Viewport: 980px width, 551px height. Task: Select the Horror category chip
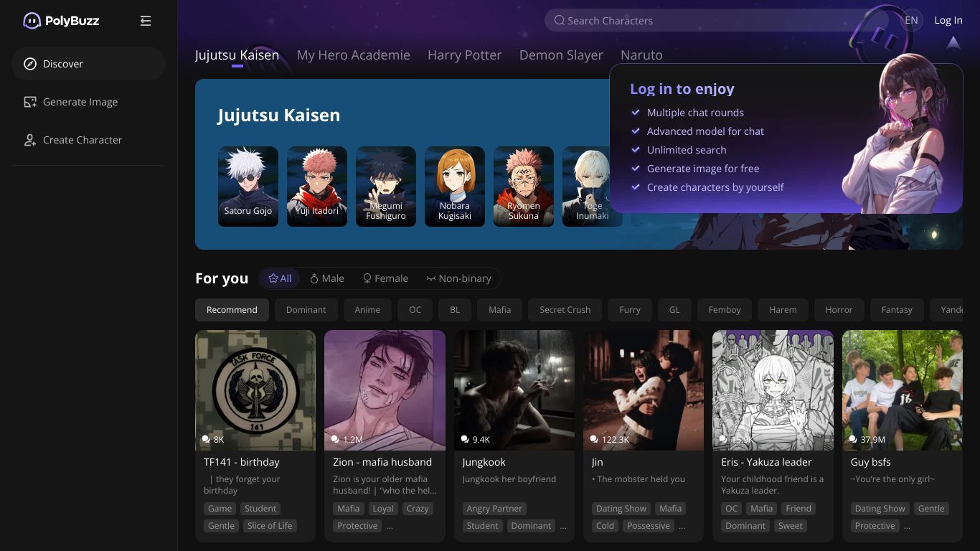point(839,310)
